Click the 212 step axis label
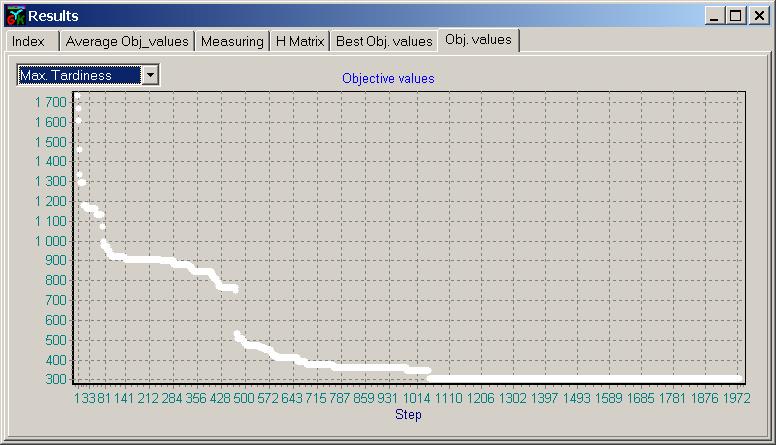This screenshot has height=445, width=776. click(x=148, y=398)
